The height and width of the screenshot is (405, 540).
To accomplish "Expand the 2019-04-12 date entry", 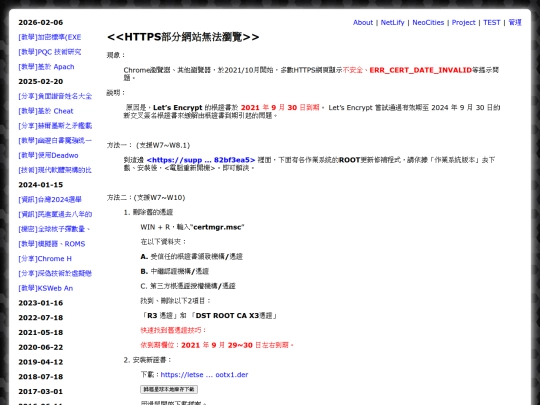I will 41,362.
